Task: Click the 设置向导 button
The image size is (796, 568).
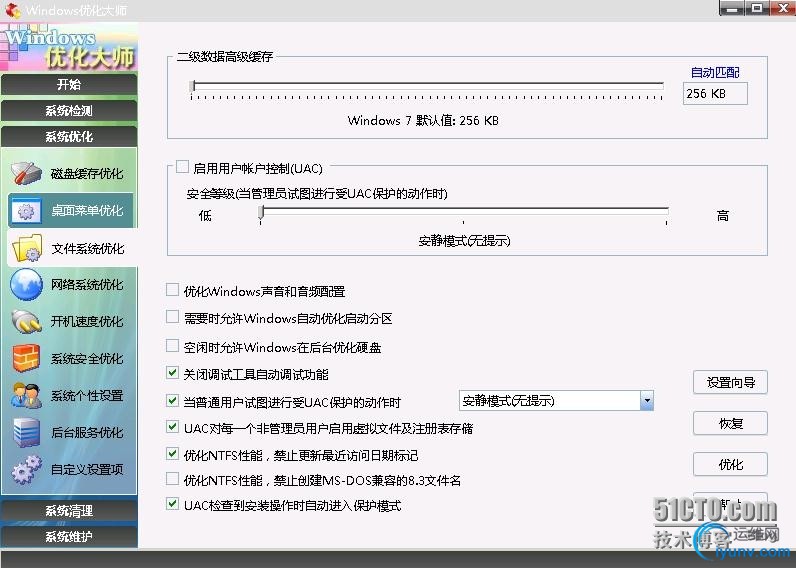Action: click(730, 382)
